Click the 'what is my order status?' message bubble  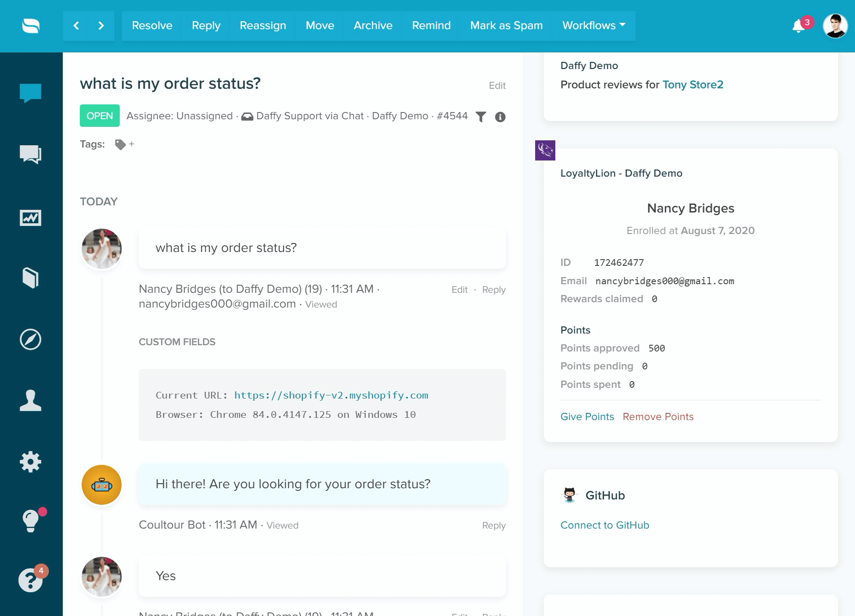(x=322, y=248)
